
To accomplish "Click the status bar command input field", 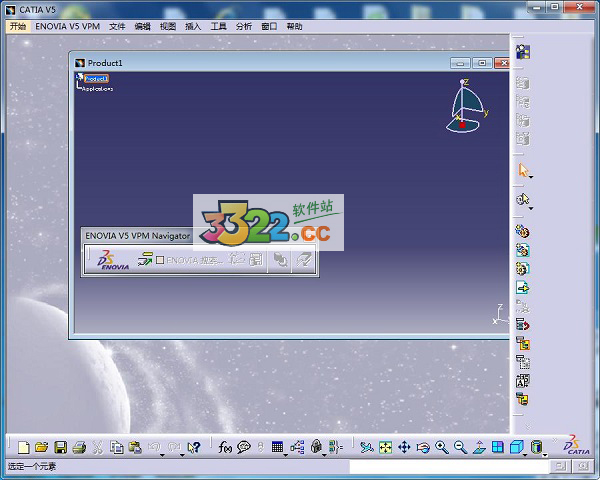I will tap(448, 466).
